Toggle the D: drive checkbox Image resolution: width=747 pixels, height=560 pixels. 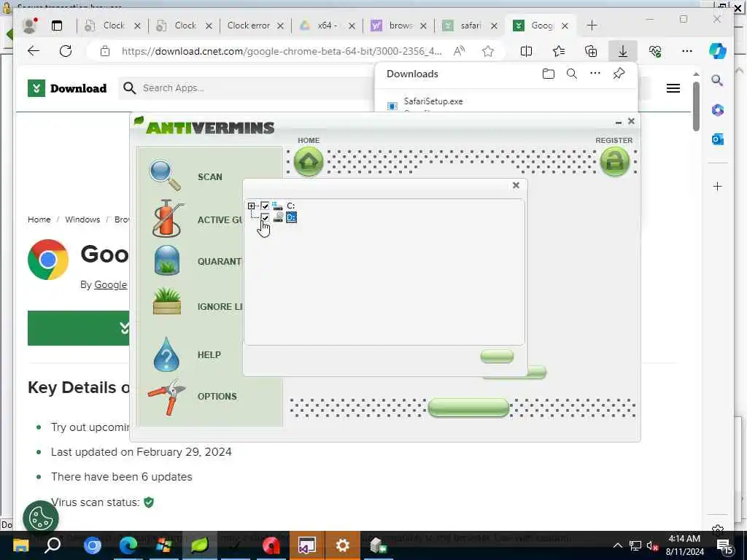[x=265, y=217]
